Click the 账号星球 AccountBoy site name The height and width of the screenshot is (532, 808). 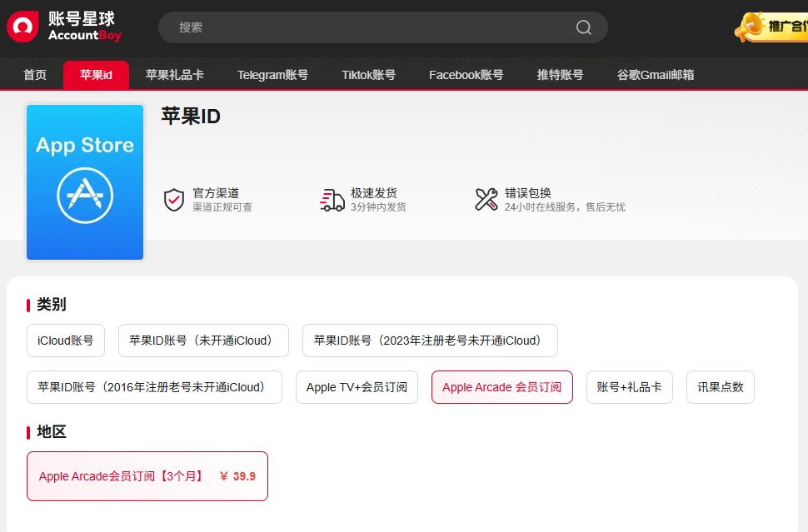click(x=85, y=27)
